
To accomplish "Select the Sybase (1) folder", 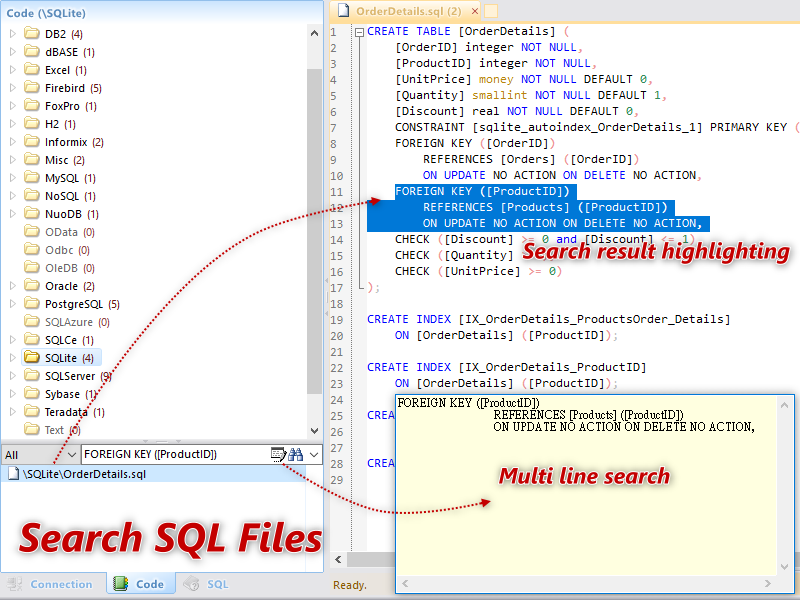I will (x=70, y=394).
